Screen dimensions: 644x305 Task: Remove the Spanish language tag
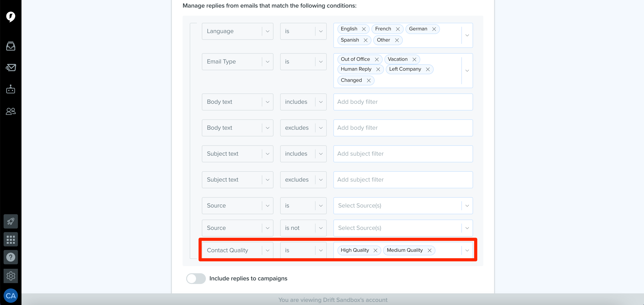[365, 40]
